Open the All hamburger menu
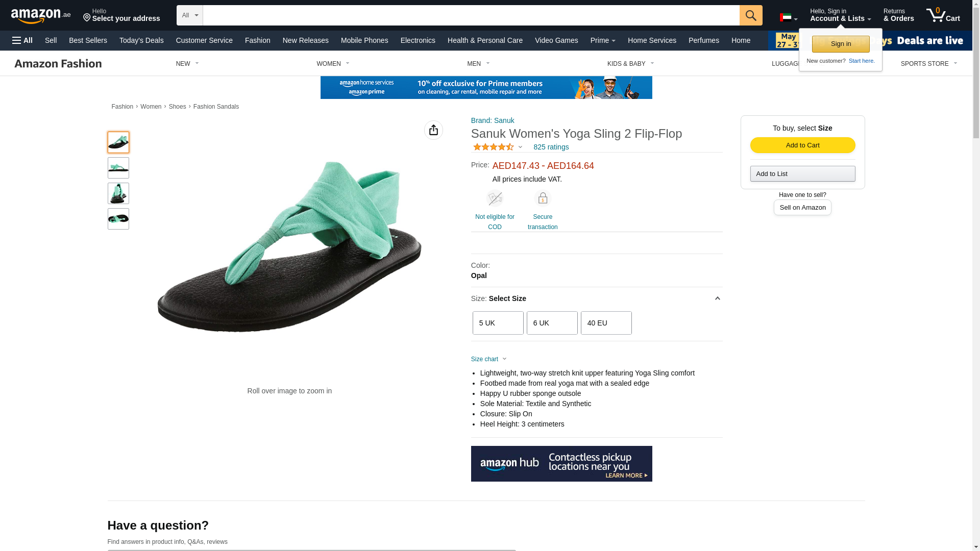The width and height of the screenshot is (980, 551). 22,40
